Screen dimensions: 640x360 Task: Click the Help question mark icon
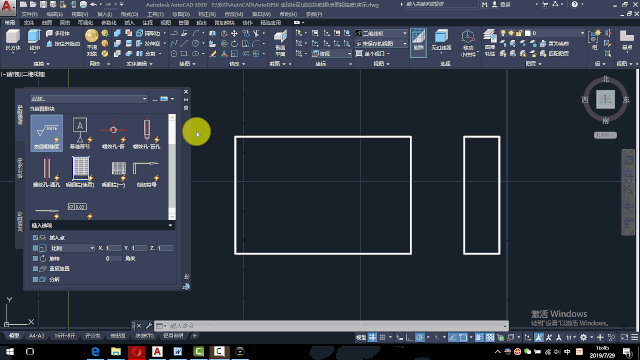(575, 4)
